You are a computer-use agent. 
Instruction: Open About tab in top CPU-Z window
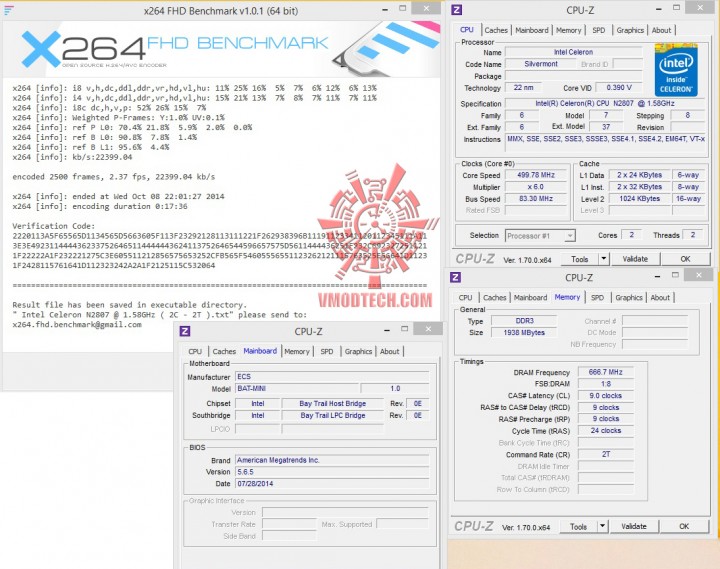pyautogui.click(x=661, y=30)
